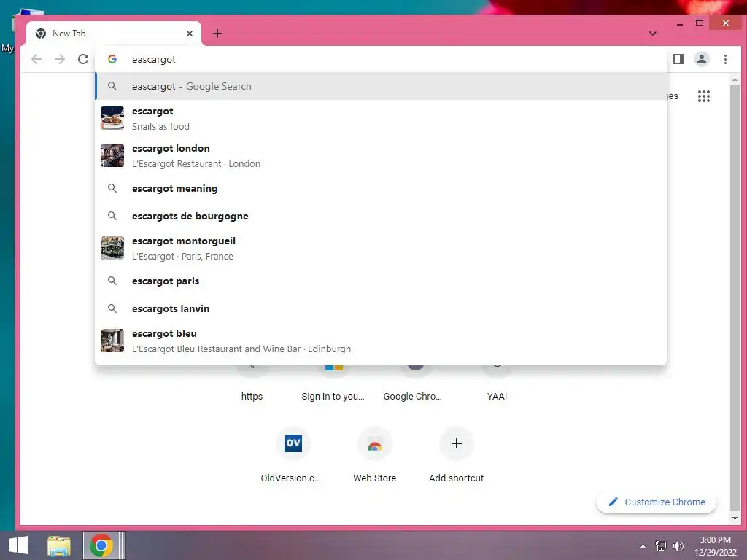Select 'escargot paris' suggestion
The width and height of the screenshot is (747, 560).
pos(381,281)
